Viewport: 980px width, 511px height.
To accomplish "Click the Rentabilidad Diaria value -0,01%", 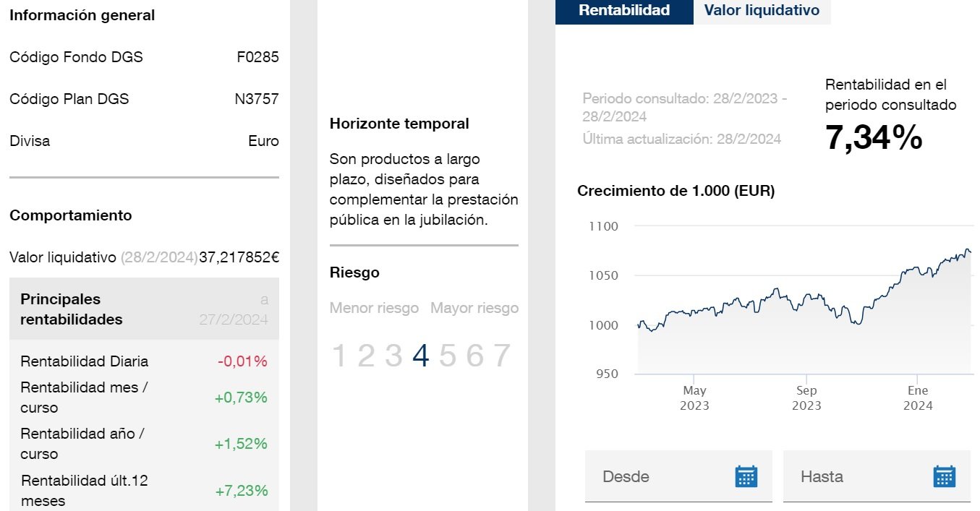I will tap(242, 361).
